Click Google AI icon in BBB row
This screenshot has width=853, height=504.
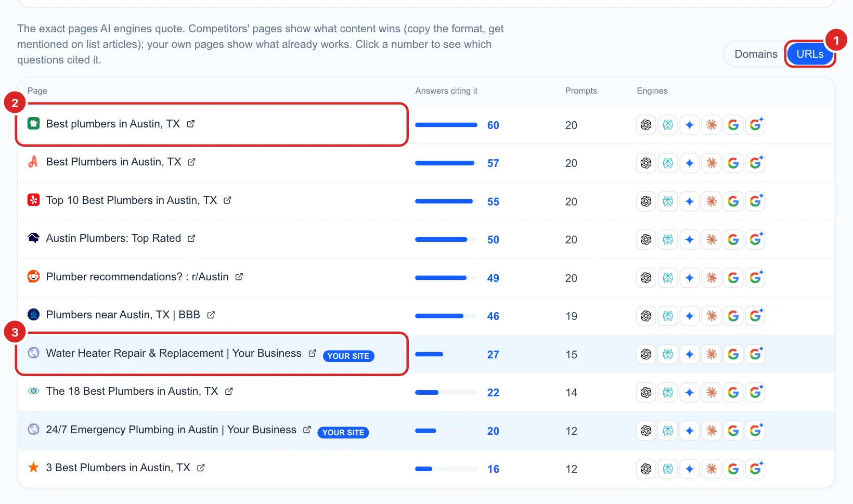click(x=755, y=316)
